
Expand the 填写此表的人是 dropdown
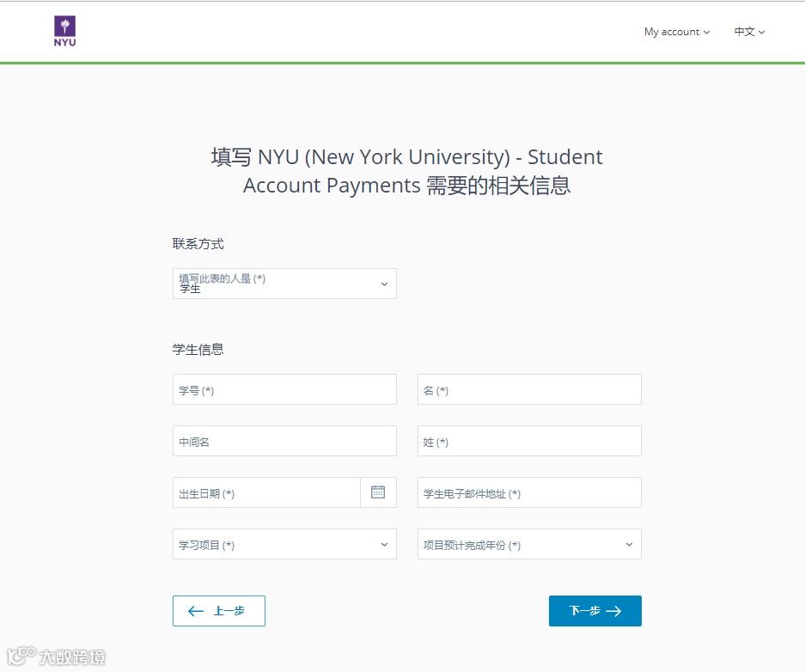[x=284, y=284]
